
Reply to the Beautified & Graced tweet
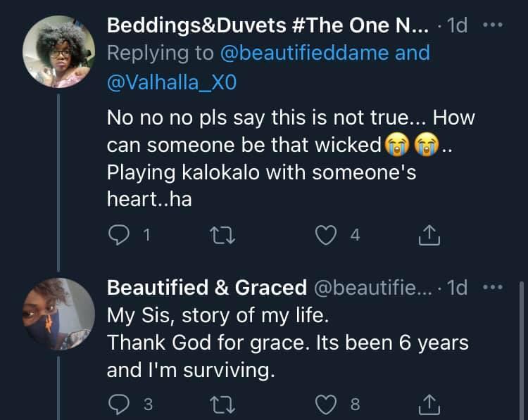[118, 404]
